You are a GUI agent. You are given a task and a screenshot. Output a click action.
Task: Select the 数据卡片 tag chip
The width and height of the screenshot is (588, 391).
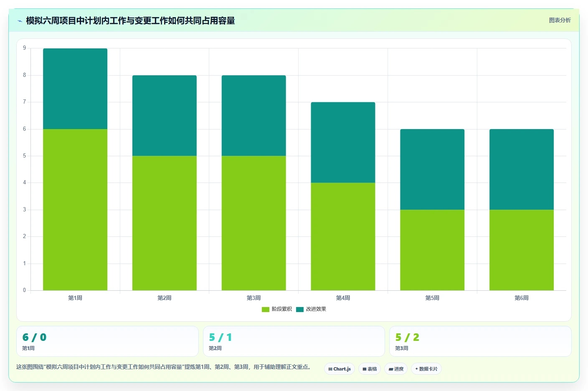[426, 369]
